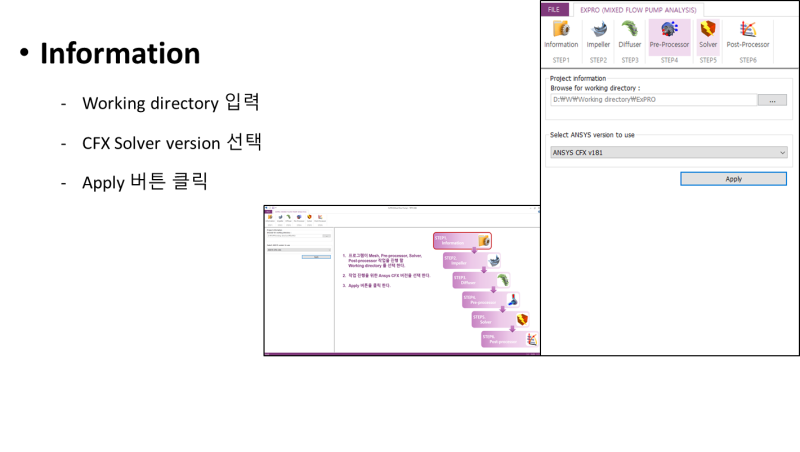Image resolution: width=800 pixels, height=452 pixels.
Task: Click the Apply button
Action: pos(733,179)
